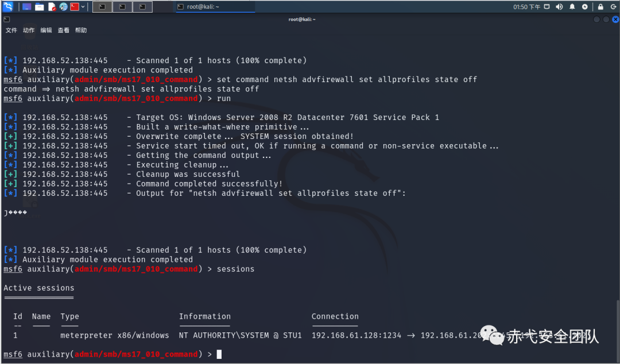Switch to workspace 3 in the pager
The width and height of the screenshot is (620, 364).
(142, 7)
